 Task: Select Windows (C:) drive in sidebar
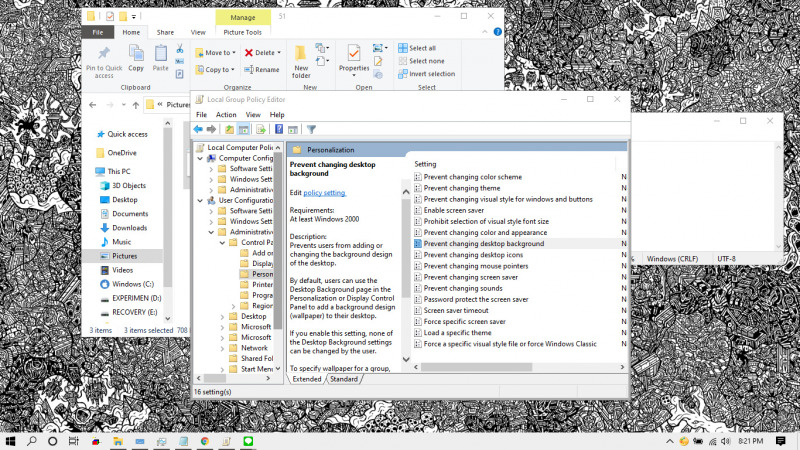click(133, 284)
